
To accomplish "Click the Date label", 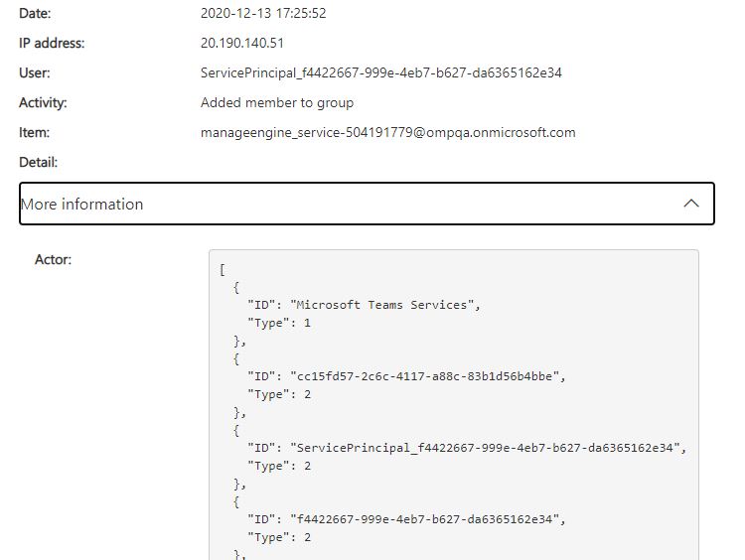I will pos(35,14).
